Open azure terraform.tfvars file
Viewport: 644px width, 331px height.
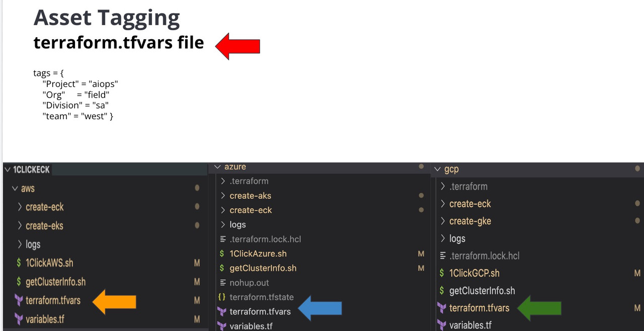[260, 311]
